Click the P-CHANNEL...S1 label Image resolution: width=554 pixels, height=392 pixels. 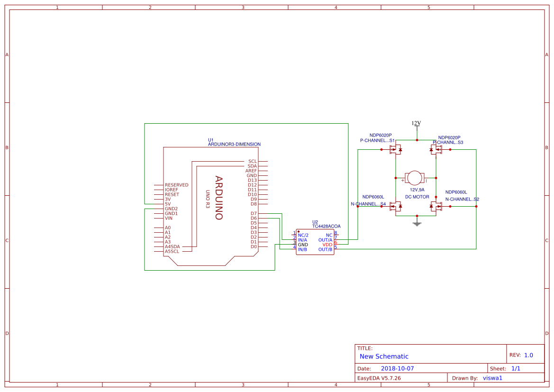[x=377, y=140]
